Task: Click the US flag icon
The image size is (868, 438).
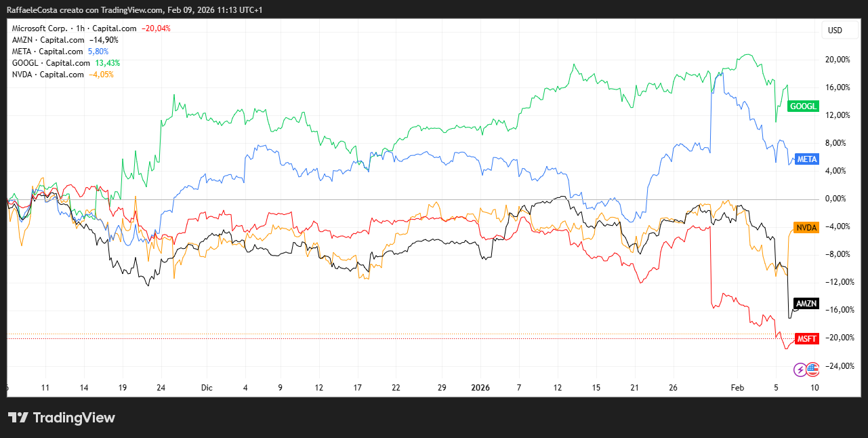Action: pos(812,370)
